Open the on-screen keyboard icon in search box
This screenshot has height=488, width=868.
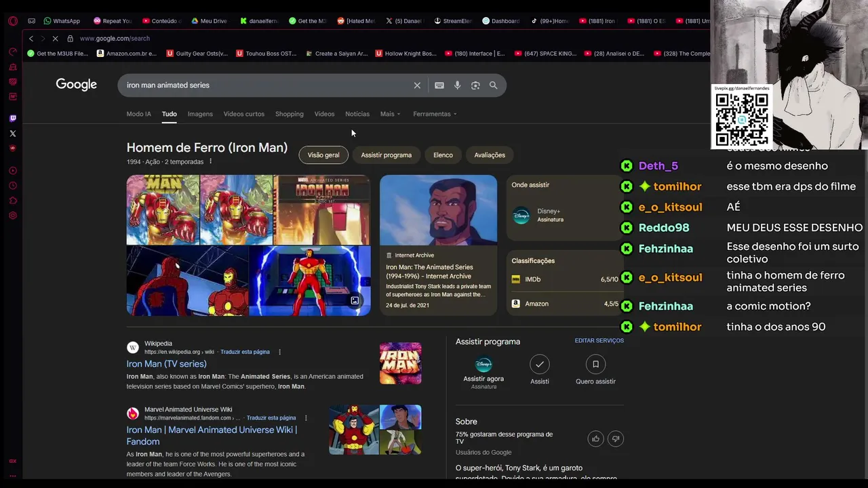[439, 85]
